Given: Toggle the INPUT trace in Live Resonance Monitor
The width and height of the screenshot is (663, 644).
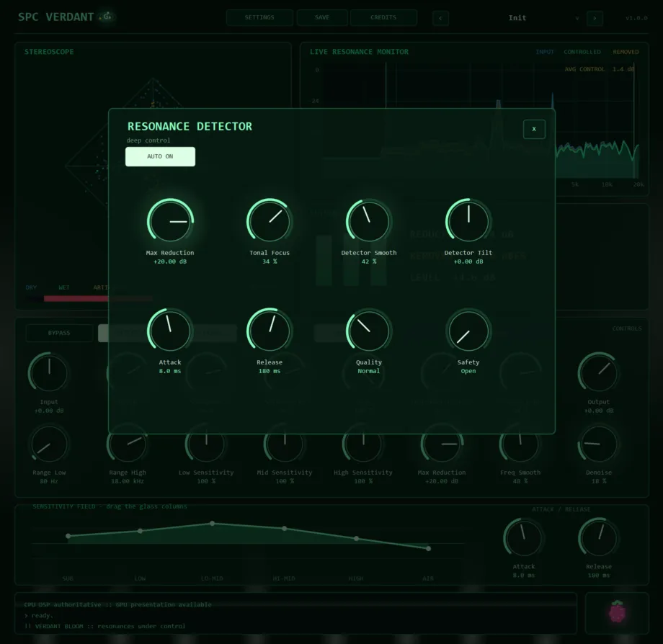Looking at the screenshot, I should coord(545,52).
